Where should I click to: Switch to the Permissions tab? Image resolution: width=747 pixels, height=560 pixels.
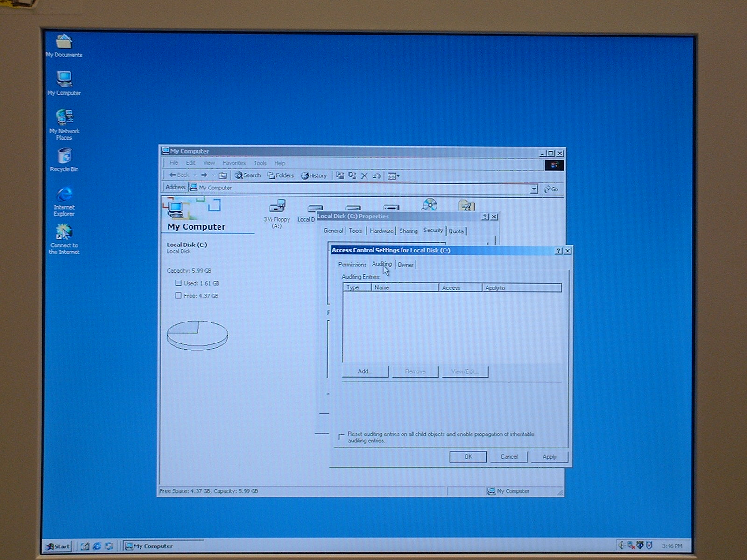pyautogui.click(x=352, y=265)
